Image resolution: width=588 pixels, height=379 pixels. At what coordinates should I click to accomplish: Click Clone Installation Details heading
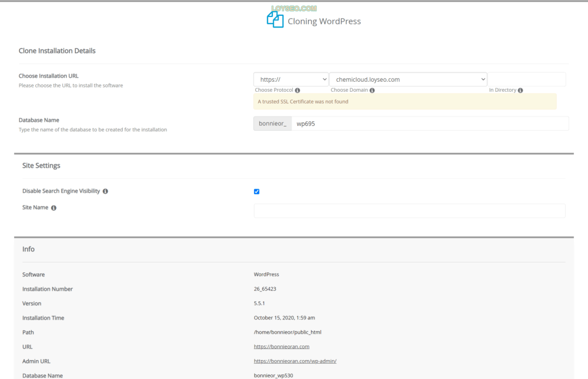point(57,51)
